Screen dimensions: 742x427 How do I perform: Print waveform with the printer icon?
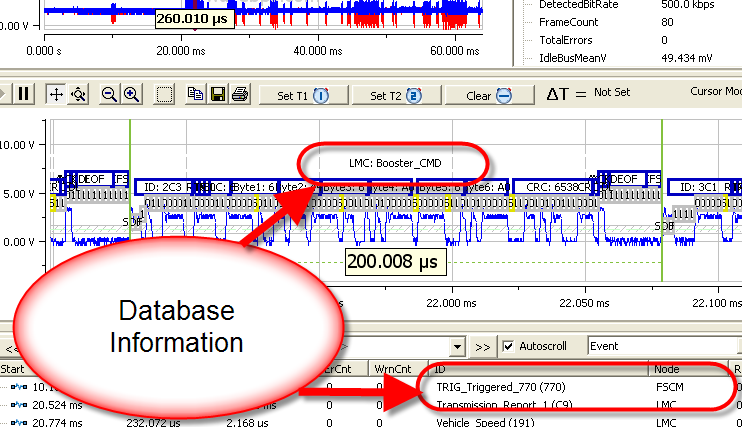(x=240, y=94)
